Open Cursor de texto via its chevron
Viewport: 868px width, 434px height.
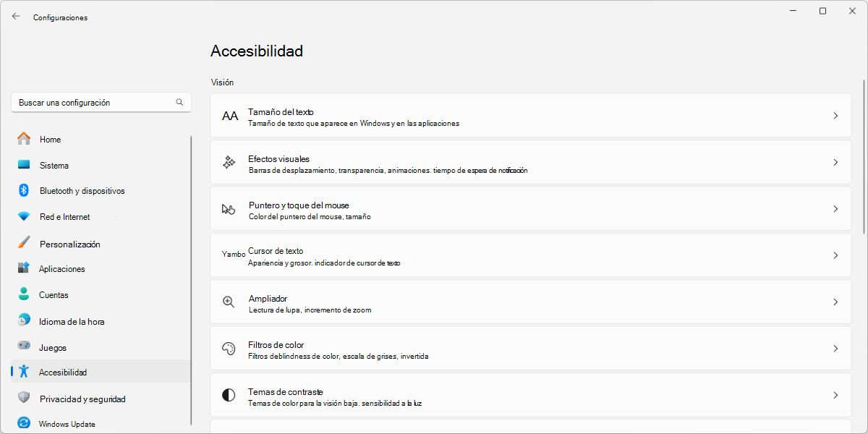coord(835,255)
